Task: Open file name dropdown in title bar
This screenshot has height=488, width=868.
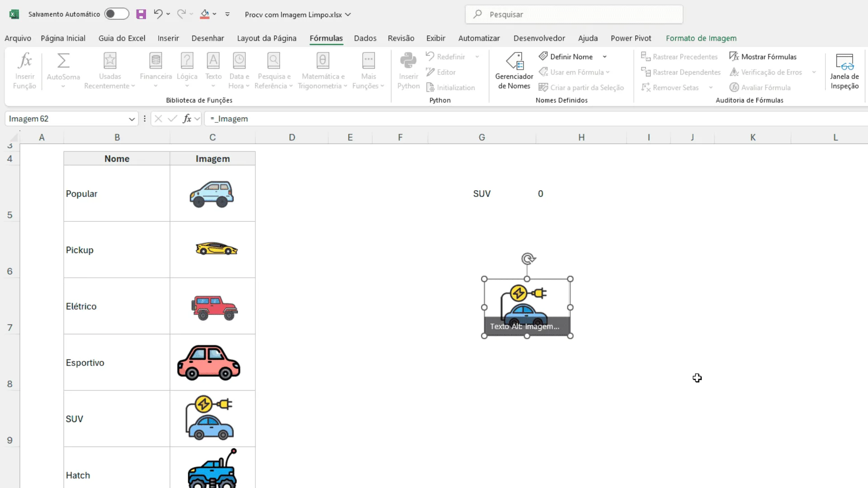Action: click(348, 14)
